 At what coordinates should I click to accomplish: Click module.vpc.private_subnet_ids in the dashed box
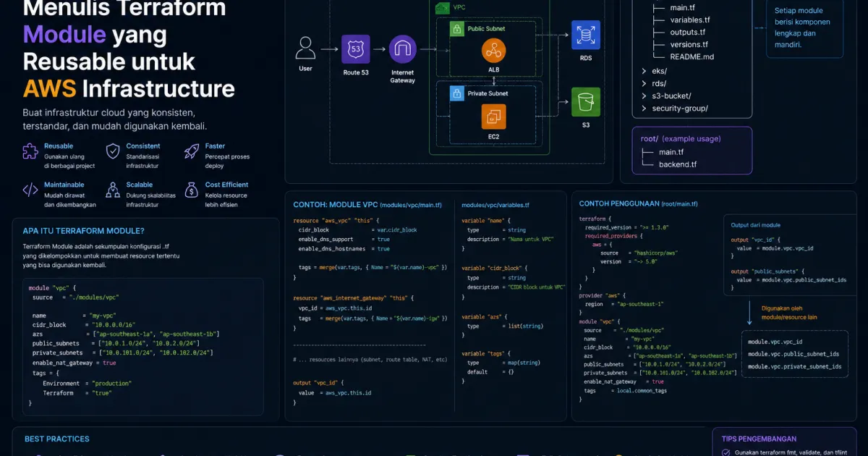point(795,366)
